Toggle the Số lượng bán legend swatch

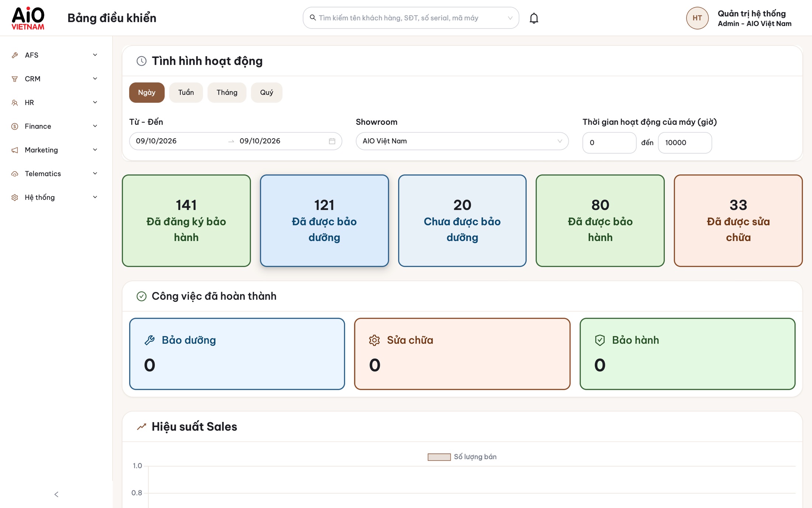point(439,457)
